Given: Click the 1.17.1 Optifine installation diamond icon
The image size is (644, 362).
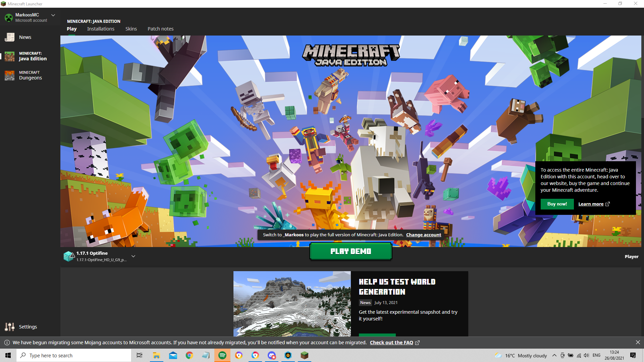Looking at the screenshot, I should pos(69,256).
